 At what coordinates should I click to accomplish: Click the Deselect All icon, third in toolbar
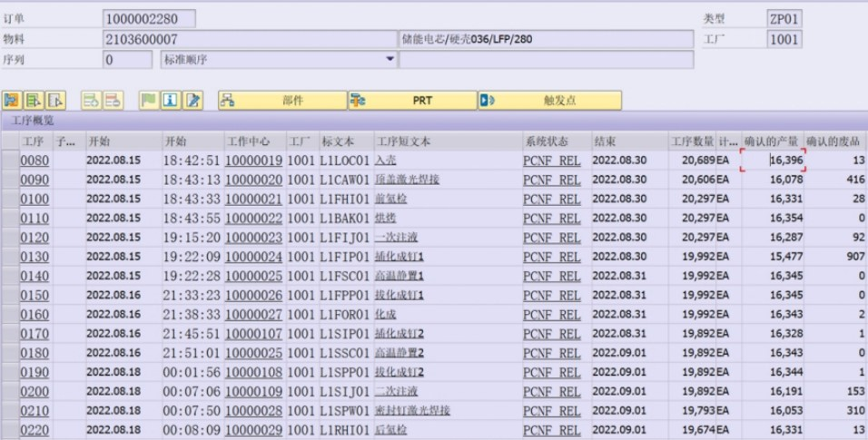56,101
